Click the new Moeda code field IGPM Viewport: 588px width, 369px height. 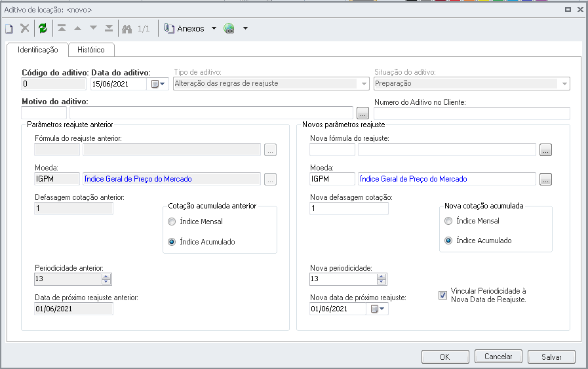pos(332,179)
